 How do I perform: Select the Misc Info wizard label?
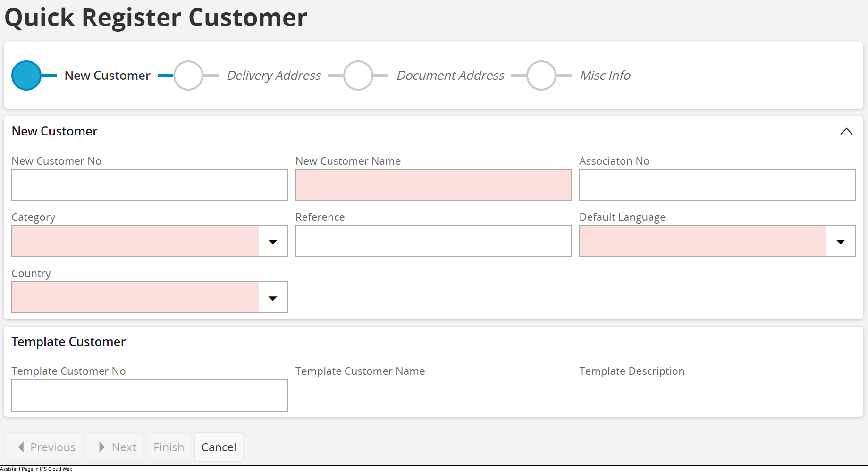pos(605,76)
